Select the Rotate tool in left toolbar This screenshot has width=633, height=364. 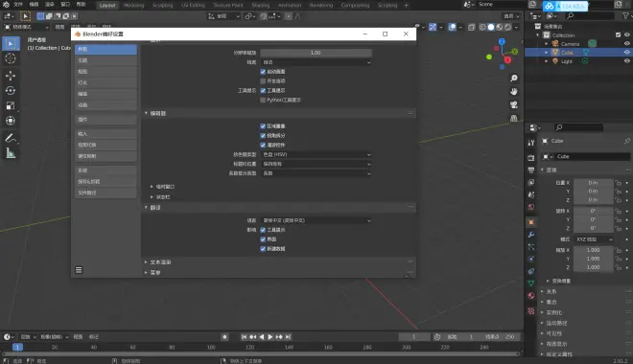[11, 91]
